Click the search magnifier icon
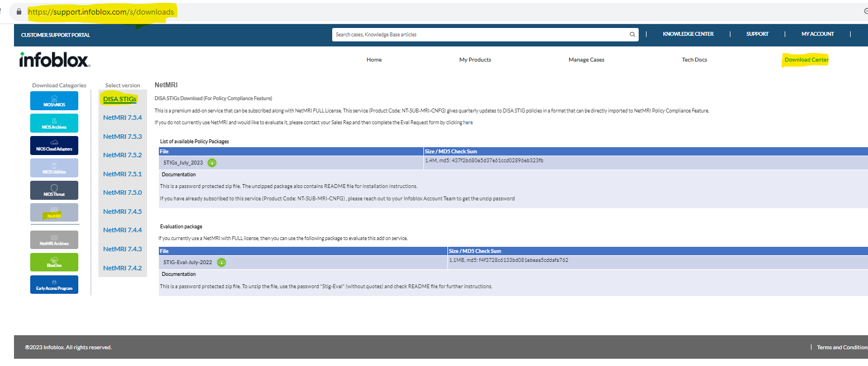 tap(633, 35)
